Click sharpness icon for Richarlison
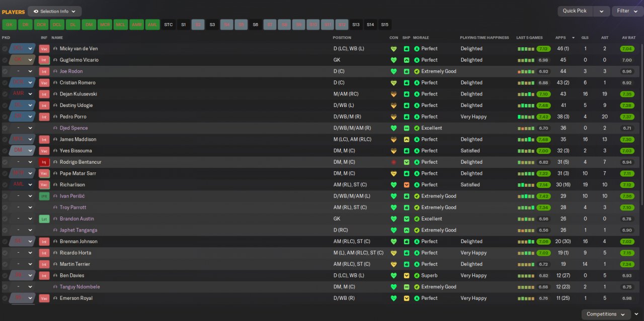This screenshot has height=321, width=644. (407, 185)
